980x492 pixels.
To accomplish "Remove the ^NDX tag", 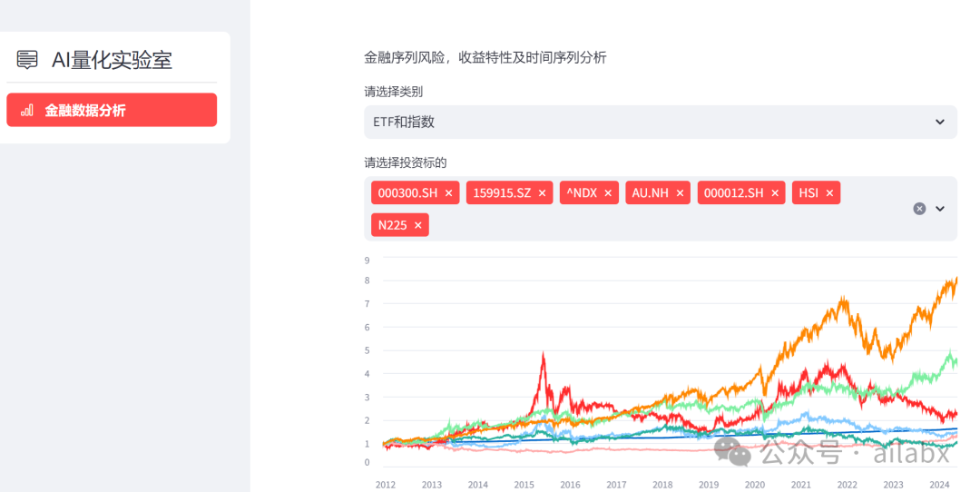I will click(607, 193).
